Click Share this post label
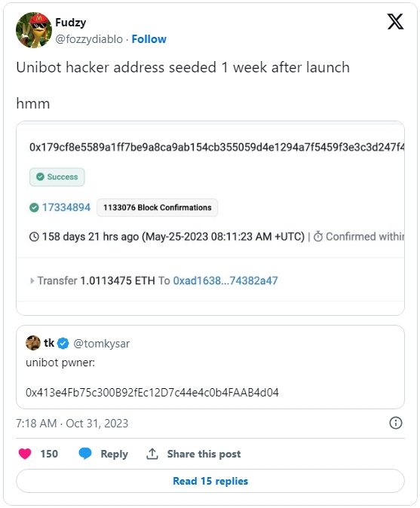This screenshot has width=420, height=508. (204, 454)
